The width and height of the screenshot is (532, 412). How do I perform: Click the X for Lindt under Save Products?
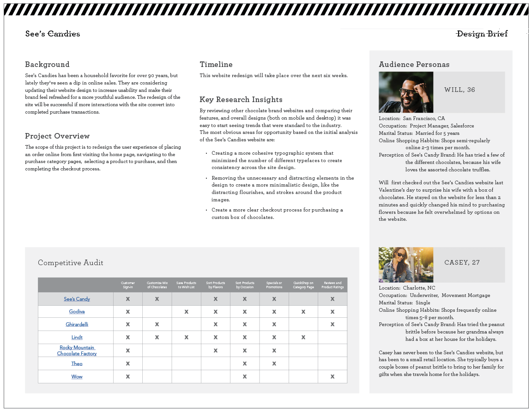tap(186, 337)
